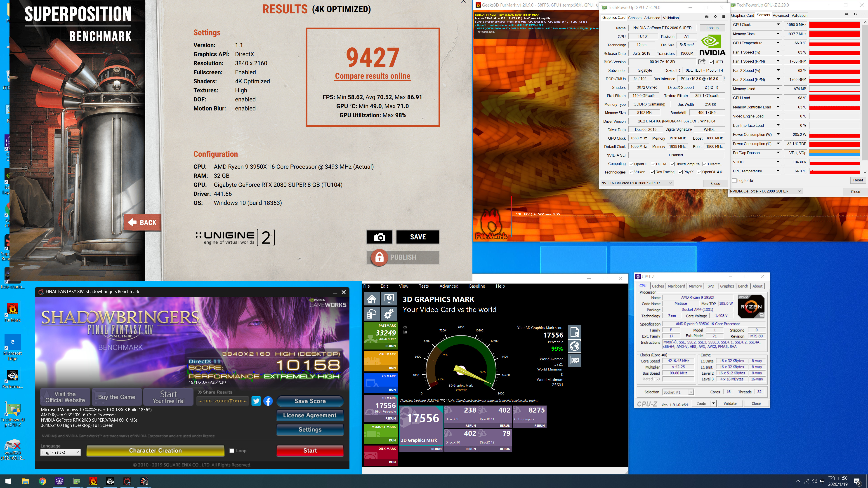
Task: Click the PassMark save result file icon
Action: (x=575, y=332)
